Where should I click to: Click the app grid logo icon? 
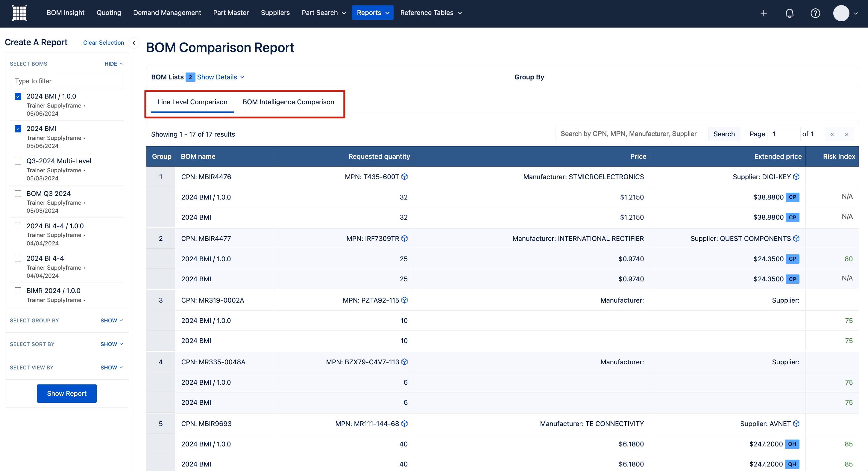coord(19,13)
